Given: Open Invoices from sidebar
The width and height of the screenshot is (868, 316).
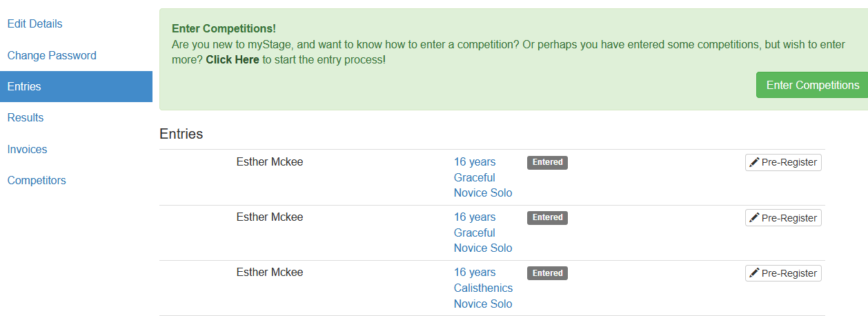Looking at the screenshot, I should click(27, 149).
